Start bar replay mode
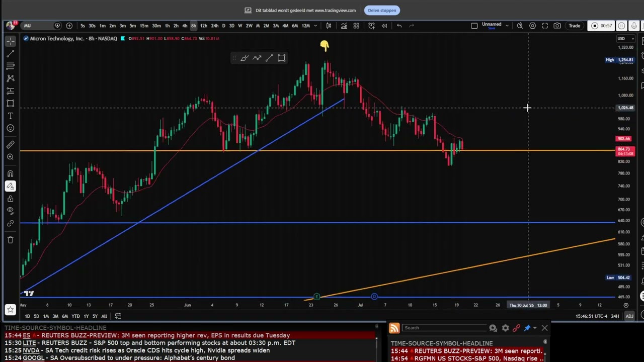The height and width of the screenshot is (362, 644). [384, 26]
